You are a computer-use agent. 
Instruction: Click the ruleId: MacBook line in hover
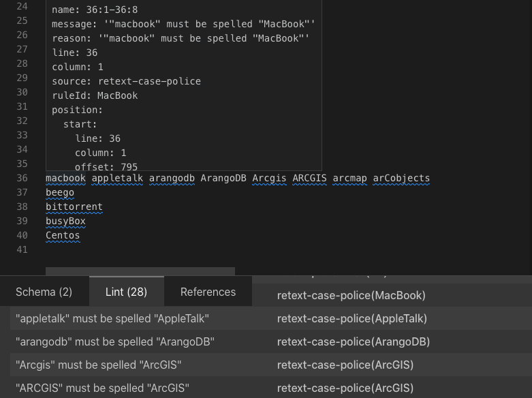click(x=95, y=95)
